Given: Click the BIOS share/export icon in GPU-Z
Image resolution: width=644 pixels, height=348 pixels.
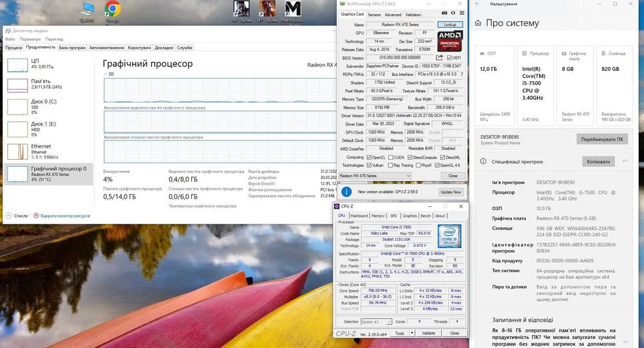Looking at the screenshot, I should click(x=439, y=57).
